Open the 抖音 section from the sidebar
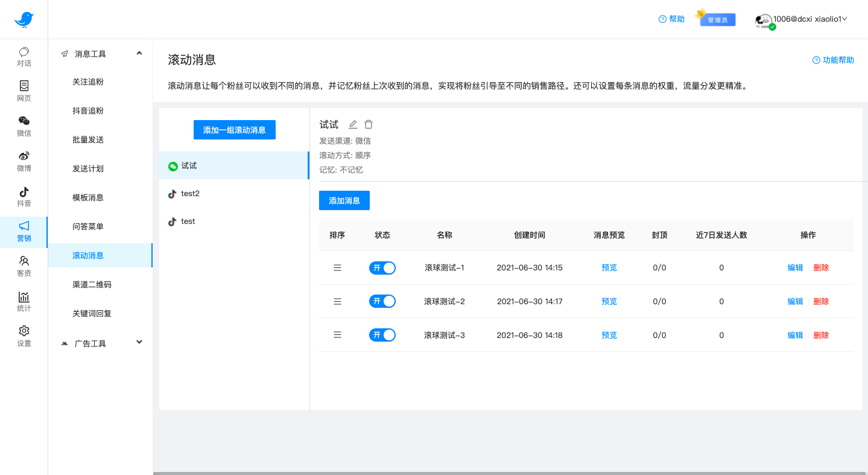Screen dimensions: 868x475 click(24, 196)
